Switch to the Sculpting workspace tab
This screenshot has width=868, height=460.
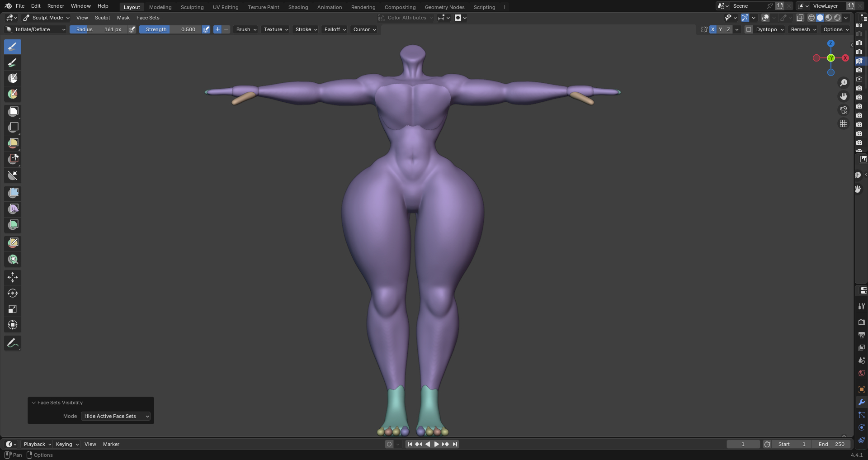(192, 7)
